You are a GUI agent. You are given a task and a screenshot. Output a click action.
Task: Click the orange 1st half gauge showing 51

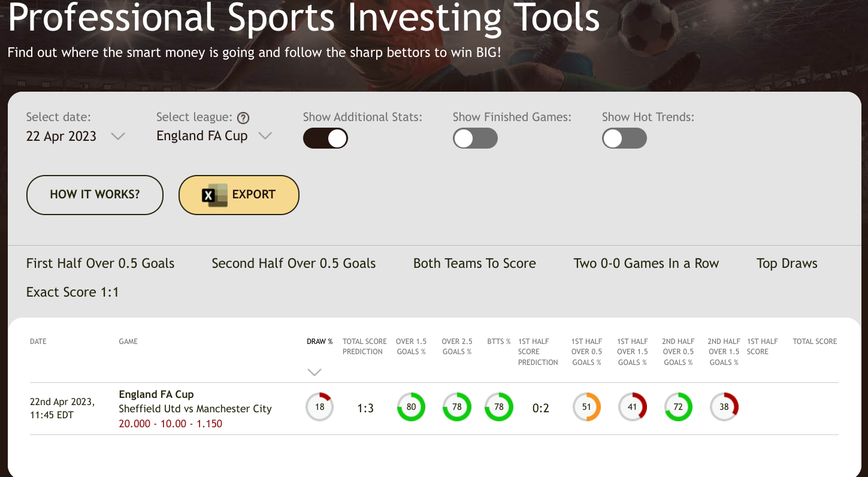coord(586,407)
